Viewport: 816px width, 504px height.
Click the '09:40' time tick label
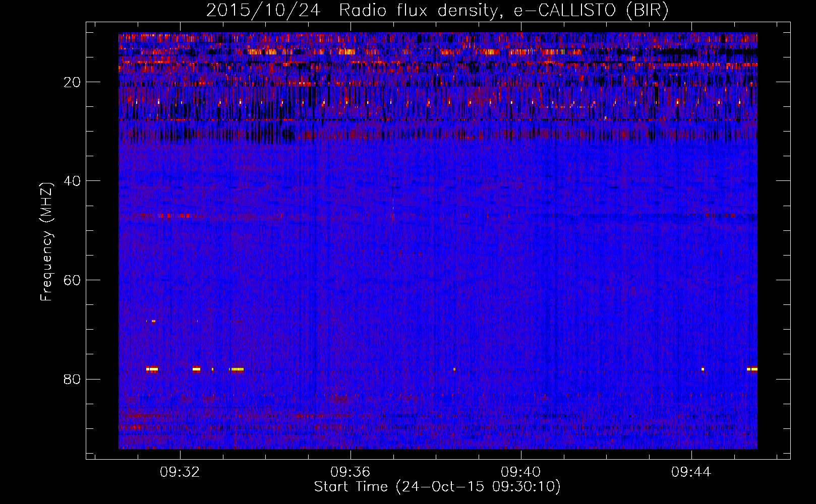pos(520,472)
